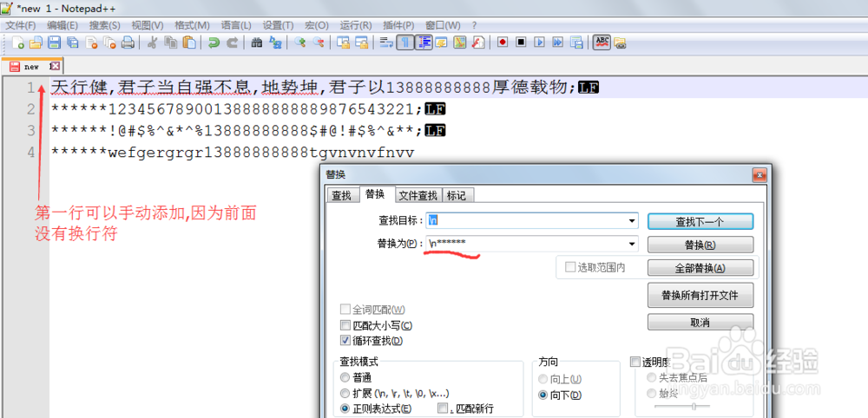This screenshot has width=868, height=418.
Task: Click the 替换所有打开文件 button
Action: [x=700, y=295]
